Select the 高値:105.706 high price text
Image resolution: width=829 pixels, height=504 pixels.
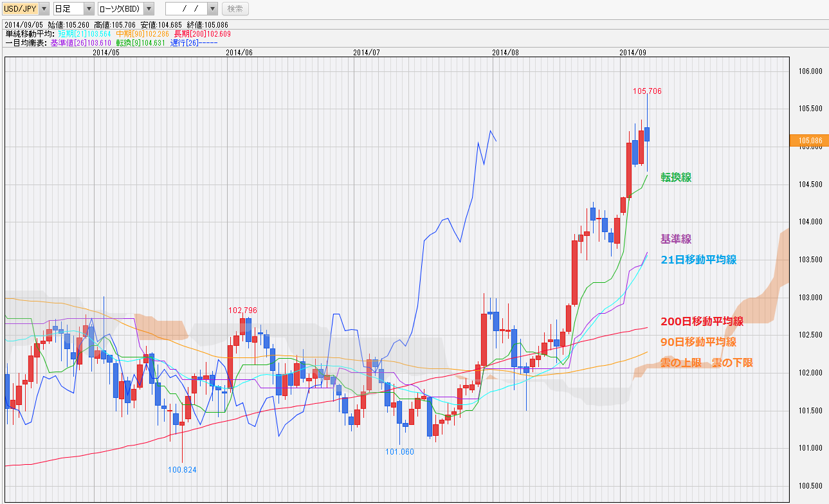116,25
